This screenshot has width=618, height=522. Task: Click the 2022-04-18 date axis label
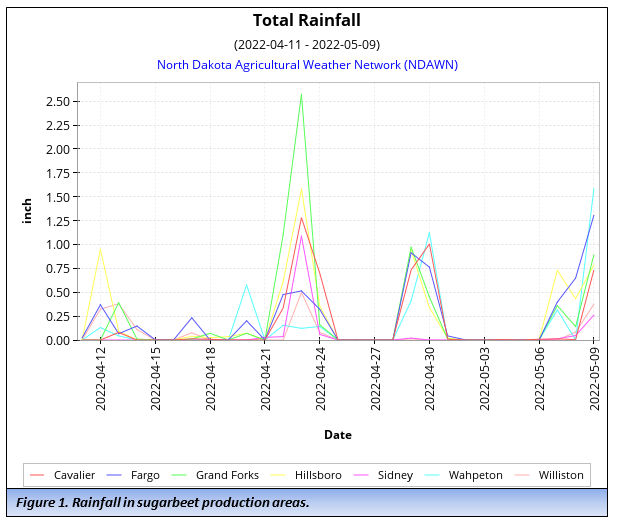click(210, 379)
